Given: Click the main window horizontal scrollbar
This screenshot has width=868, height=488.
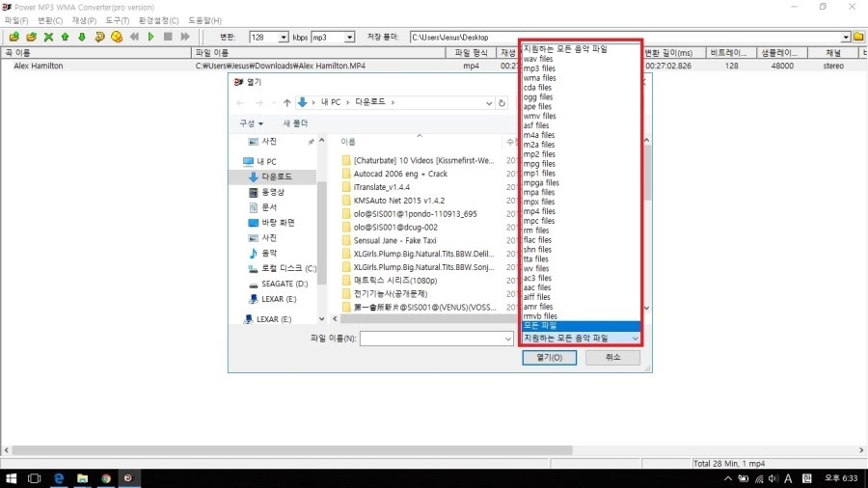Looking at the screenshot, I should click(x=292, y=450).
